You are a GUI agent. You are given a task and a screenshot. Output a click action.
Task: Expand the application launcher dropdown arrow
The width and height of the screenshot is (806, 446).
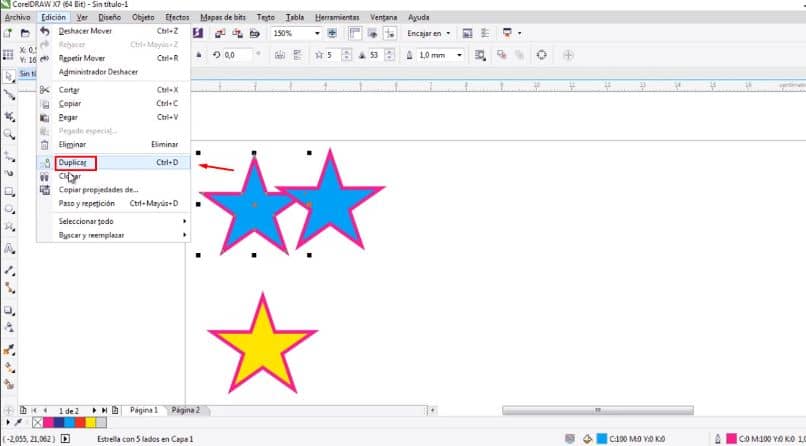click(x=520, y=33)
